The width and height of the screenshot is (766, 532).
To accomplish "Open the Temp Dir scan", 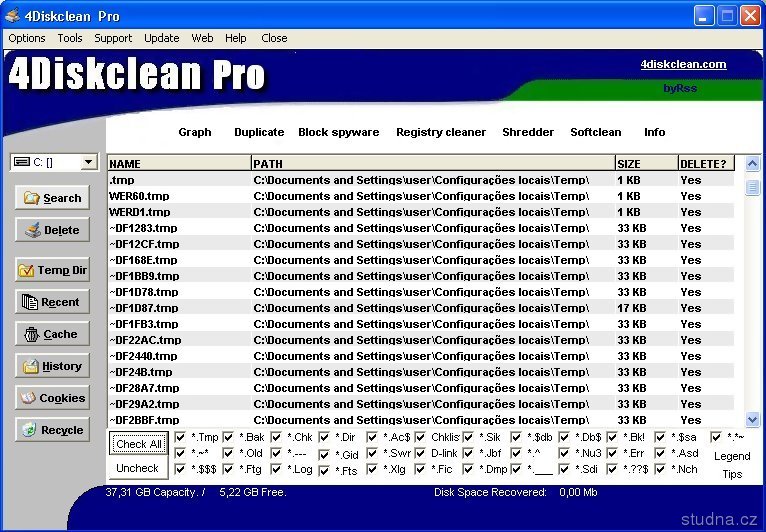I will click(x=52, y=270).
